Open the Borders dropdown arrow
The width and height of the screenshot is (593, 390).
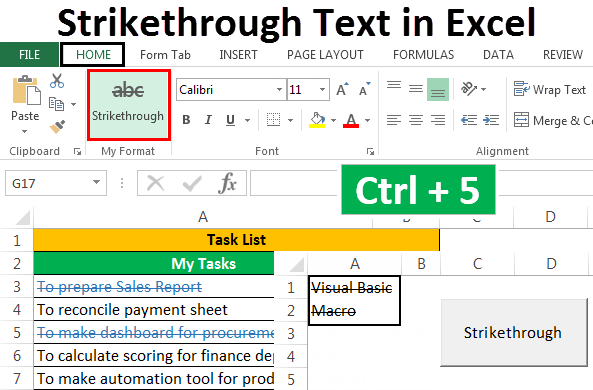tap(290, 121)
